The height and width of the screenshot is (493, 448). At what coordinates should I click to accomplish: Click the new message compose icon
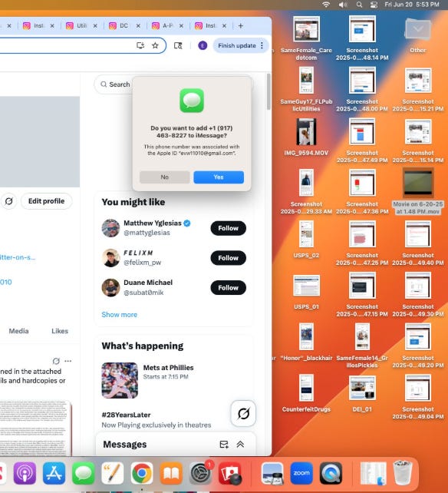224,445
